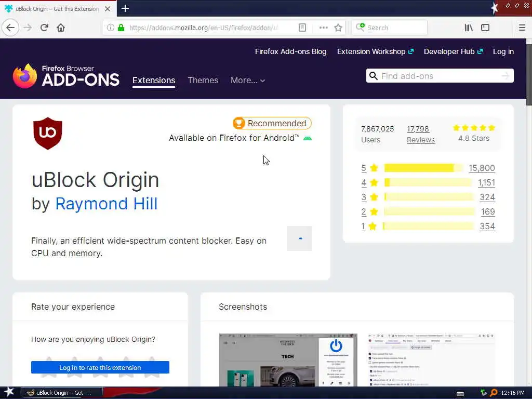Image resolution: width=532 pixels, height=399 pixels.
Task: Click the Forward navigation arrow
Action: click(x=28, y=28)
